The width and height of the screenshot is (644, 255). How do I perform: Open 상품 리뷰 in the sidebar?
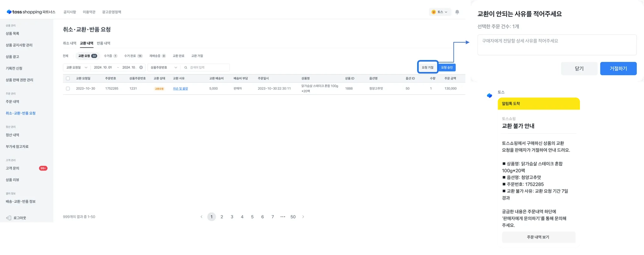[x=12, y=180]
